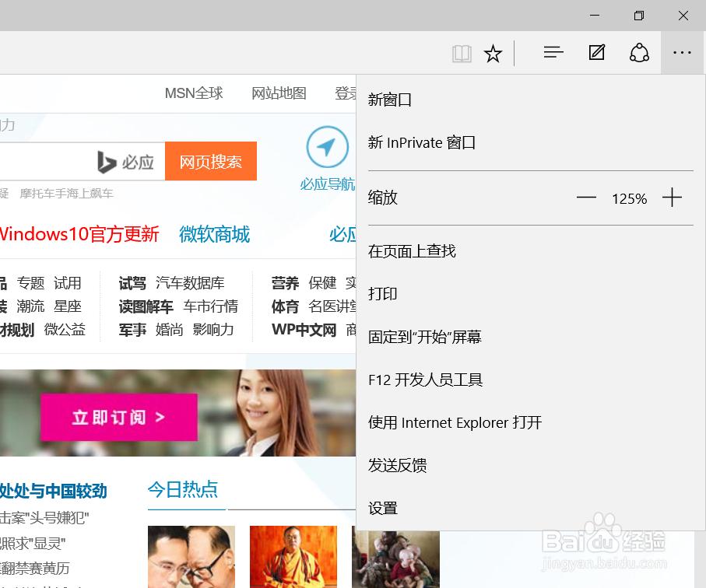Screen dimensions: 706x588
Task: Click the Bing navigation arrow icon
Action: (x=328, y=147)
